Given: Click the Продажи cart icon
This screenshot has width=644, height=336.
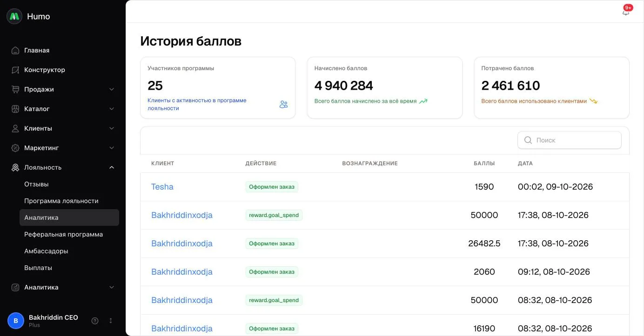Looking at the screenshot, I should (x=15, y=89).
